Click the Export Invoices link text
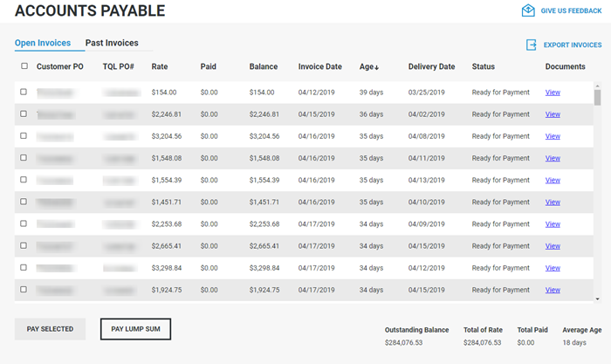Screen dimensions: 611x364 (573, 45)
